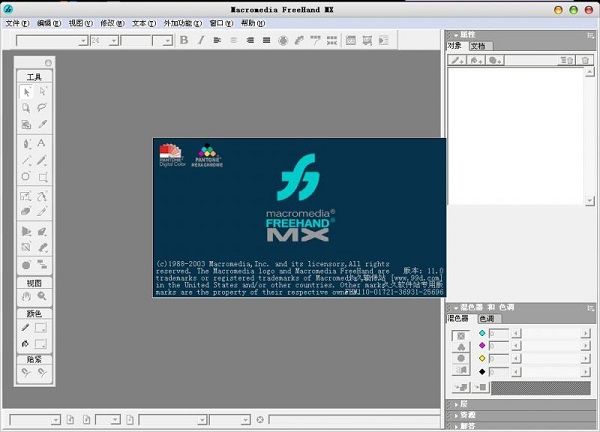Screen dimensions: 600x432
Task: Click the cyan value input field
Action: click(x=499, y=333)
